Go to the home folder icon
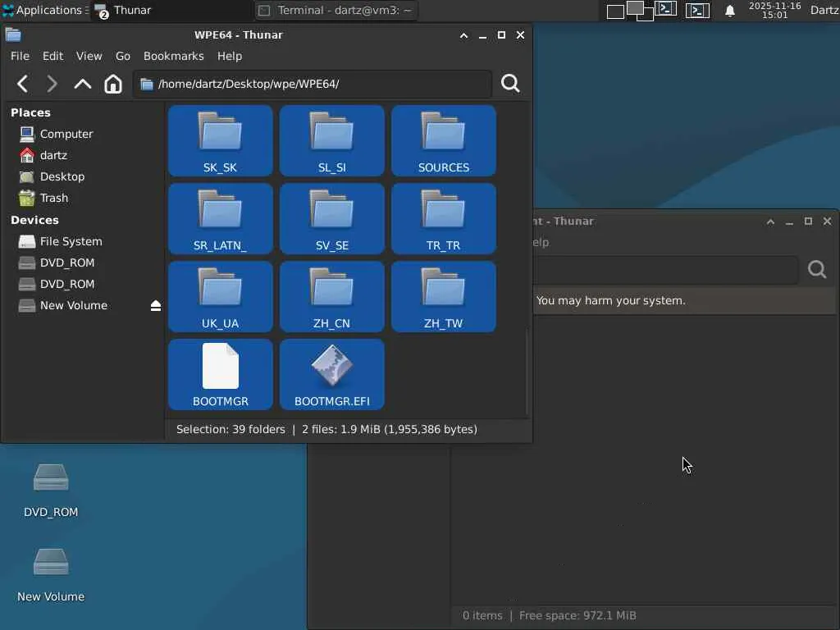 113,84
